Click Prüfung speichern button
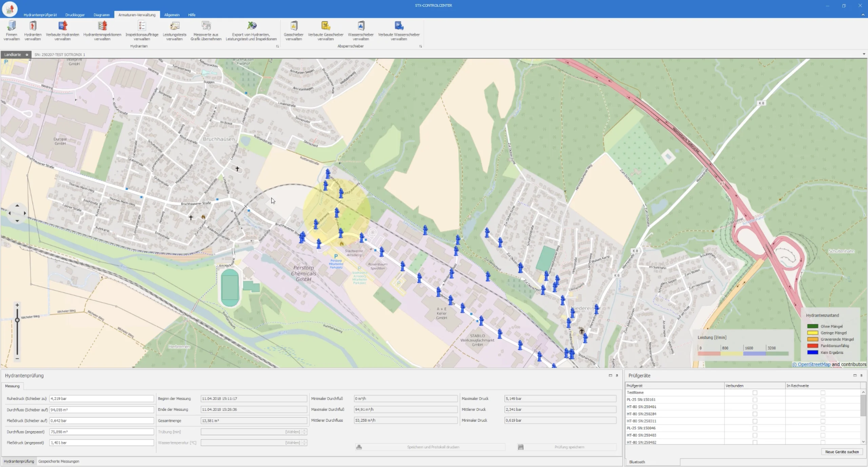 click(x=566, y=447)
